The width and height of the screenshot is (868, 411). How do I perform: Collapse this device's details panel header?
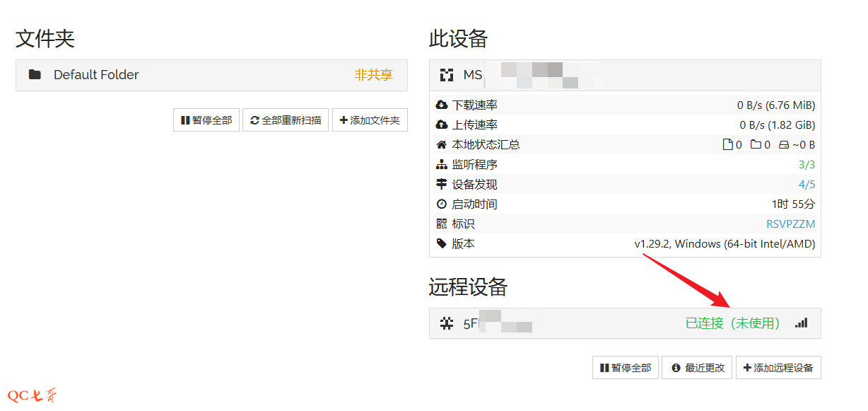pyautogui.click(x=624, y=75)
